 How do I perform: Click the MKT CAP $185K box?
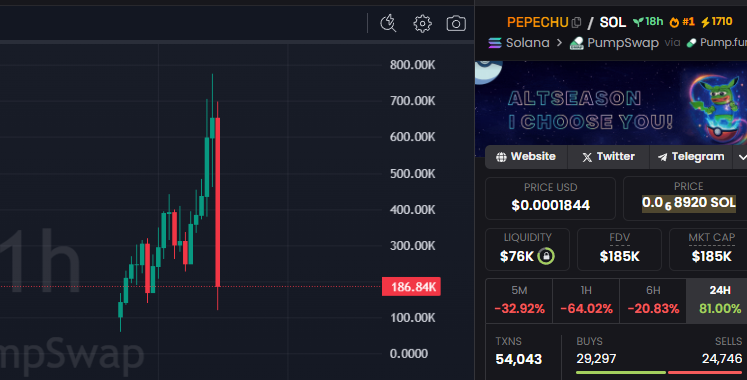point(709,250)
